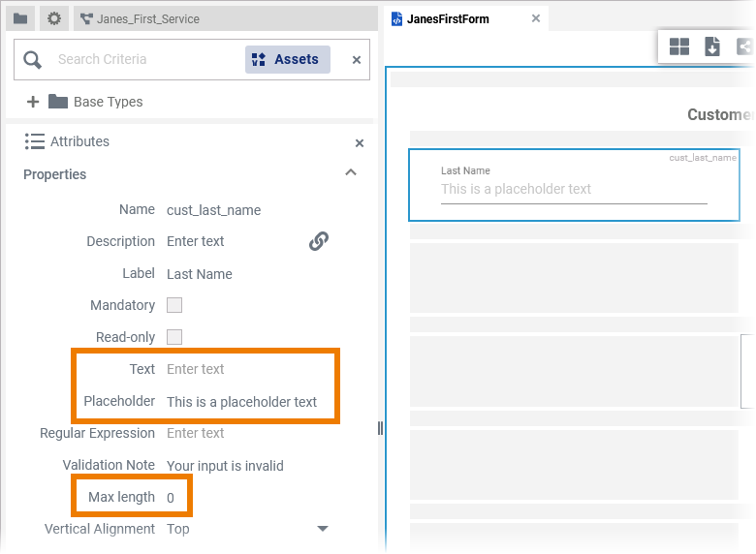The image size is (756, 554).
Task: Click the Attributes list icon
Action: coord(35,141)
